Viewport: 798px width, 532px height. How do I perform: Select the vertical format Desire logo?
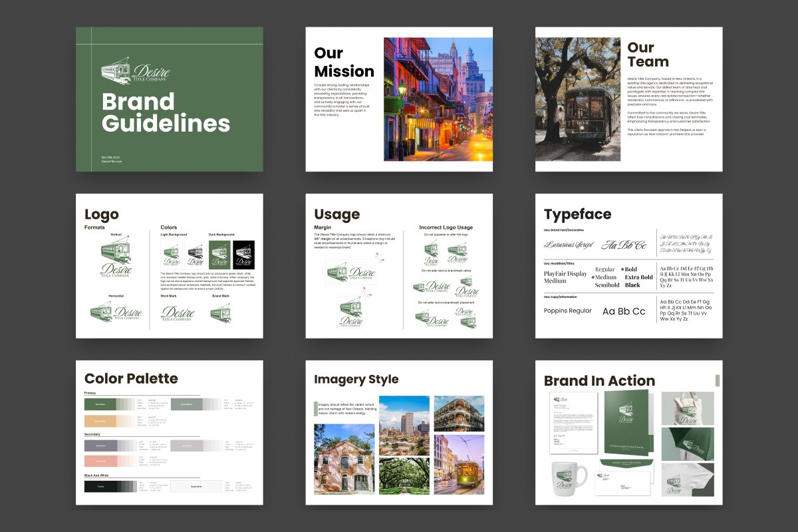[116, 260]
